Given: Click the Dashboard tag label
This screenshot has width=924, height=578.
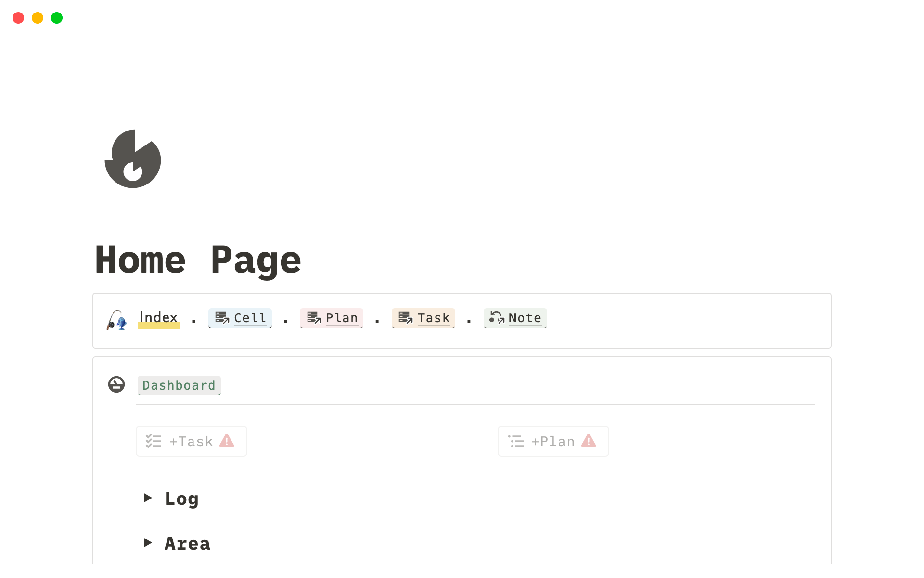Looking at the screenshot, I should [x=179, y=385].
